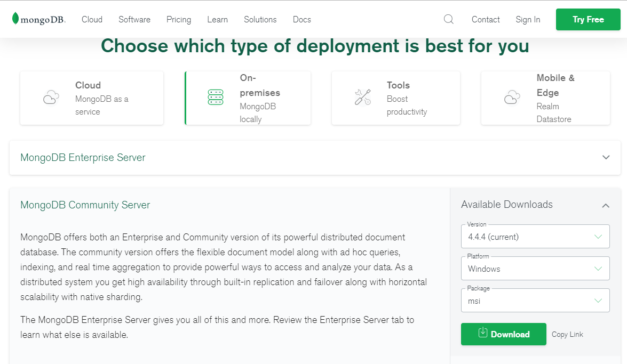This screenshot has height=364, width=627.
Task: Open the search magnifier icon
Action: [x=449, y=19]
